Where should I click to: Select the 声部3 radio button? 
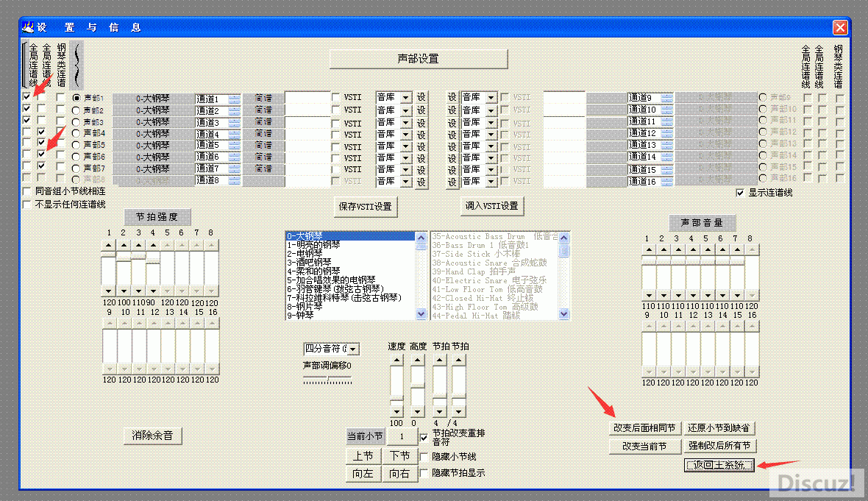77,122
